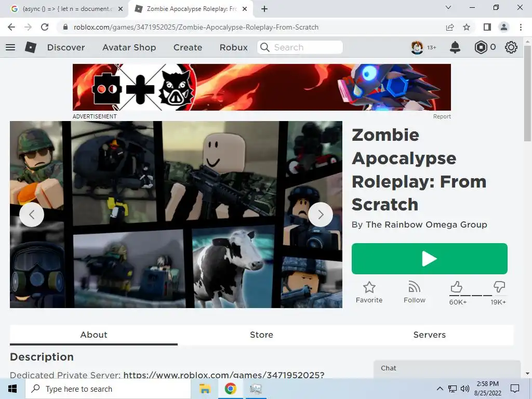The width and height of the screenshot is (532, 399).
Task: Click the Windows taskbar search box
Action: (x=108, y=389)
